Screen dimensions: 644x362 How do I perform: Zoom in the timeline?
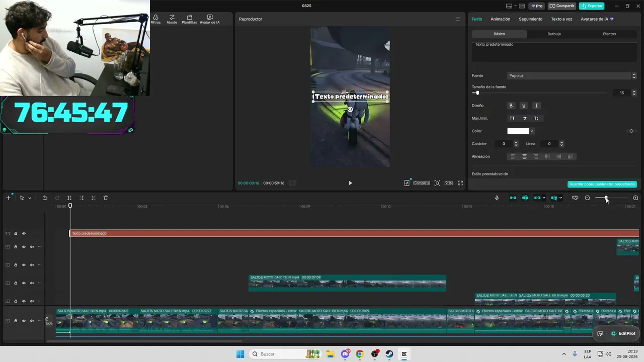(x=635, y=198)
